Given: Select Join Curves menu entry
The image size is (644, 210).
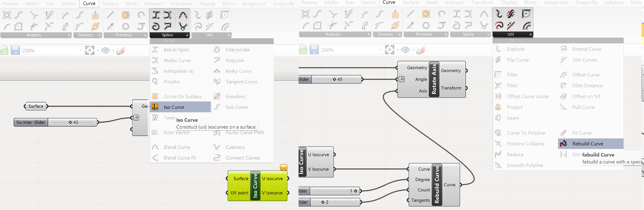Looking at the screenshot, I should pos(584,60).
